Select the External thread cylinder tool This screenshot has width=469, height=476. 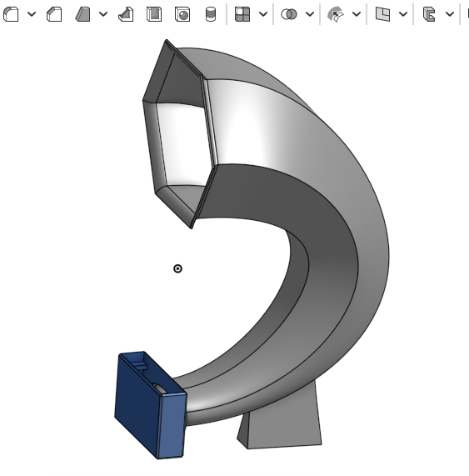[211, 14]
